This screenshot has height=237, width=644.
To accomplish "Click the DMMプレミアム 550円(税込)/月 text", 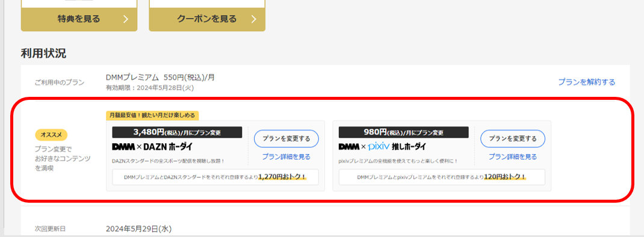I will 160,77.
